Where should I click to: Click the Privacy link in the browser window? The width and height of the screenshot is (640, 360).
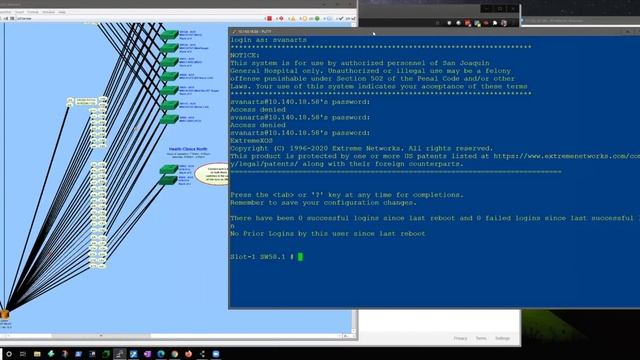(x=460, y=338)
